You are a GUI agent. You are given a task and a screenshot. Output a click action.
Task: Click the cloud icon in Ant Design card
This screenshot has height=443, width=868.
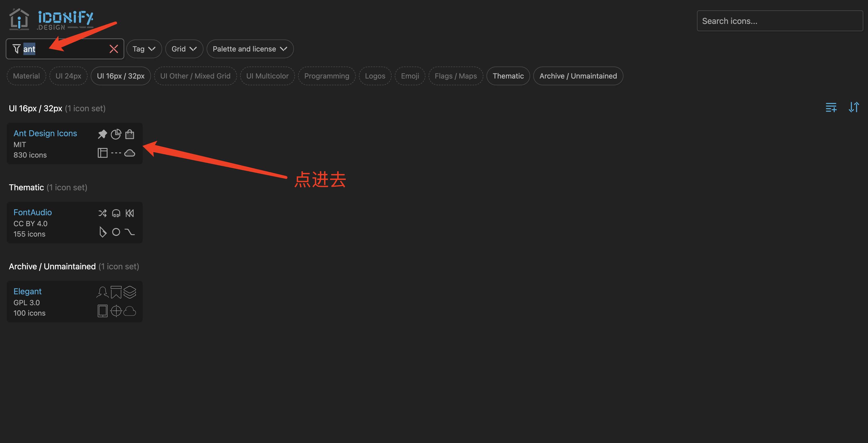coord(130,153)
